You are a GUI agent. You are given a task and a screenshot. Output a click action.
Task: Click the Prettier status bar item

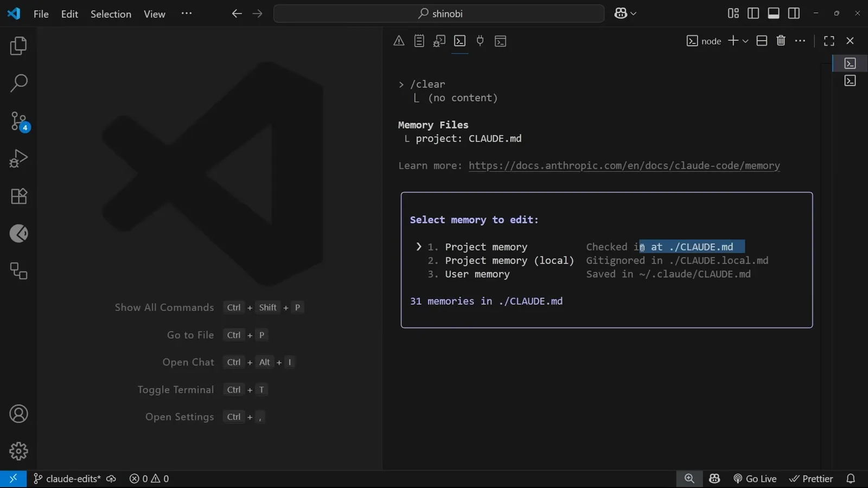pos(811,479)
